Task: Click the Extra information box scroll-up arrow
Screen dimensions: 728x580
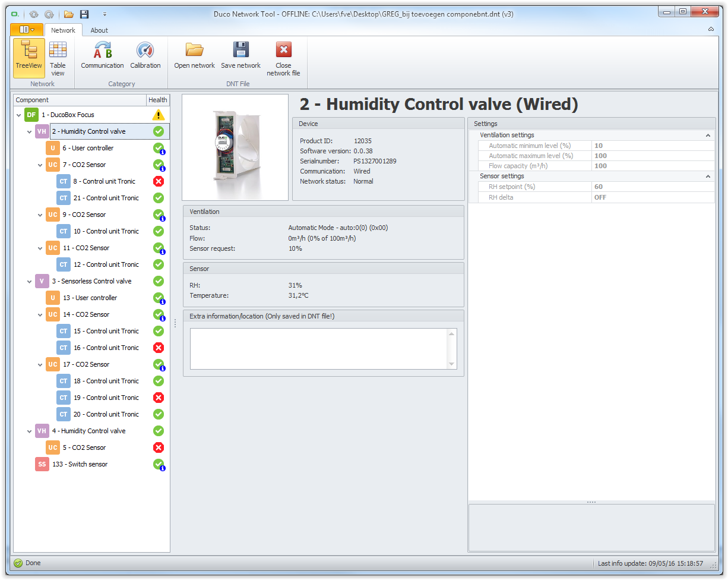Action: tap(451, 334)
